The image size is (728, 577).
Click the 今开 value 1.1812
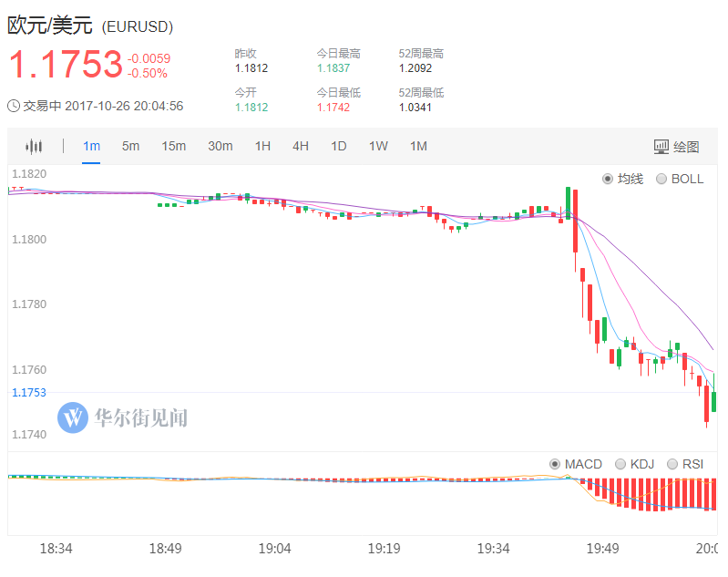(251, 108)
